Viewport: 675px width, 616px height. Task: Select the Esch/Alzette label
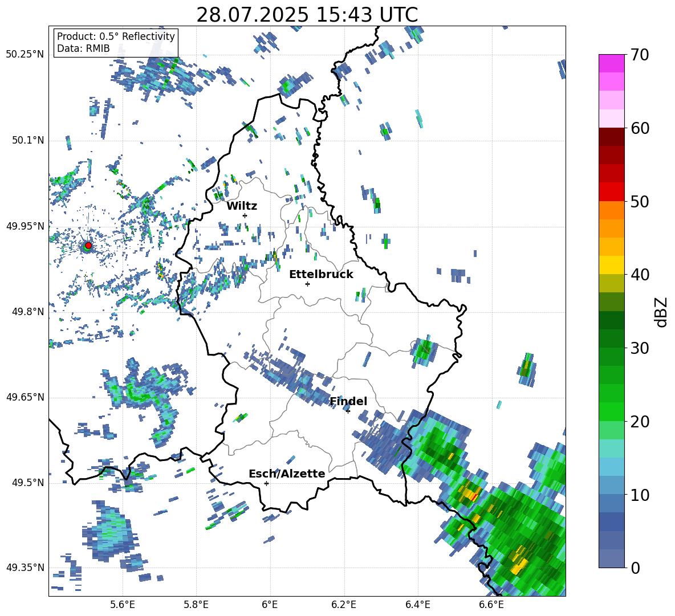(287, 474)
